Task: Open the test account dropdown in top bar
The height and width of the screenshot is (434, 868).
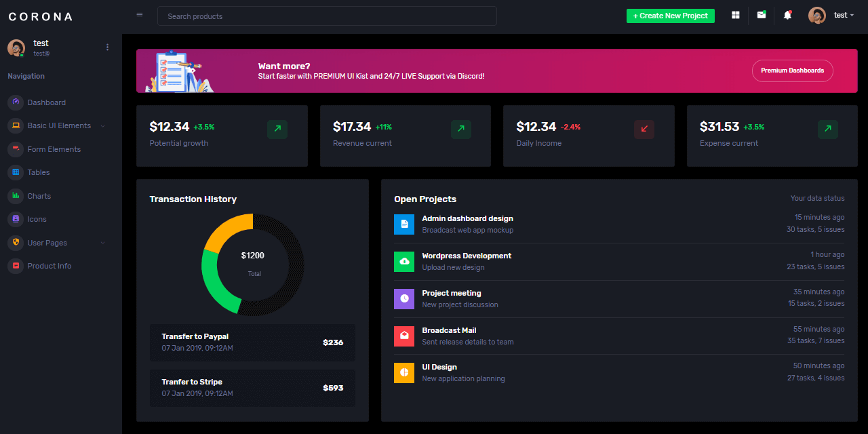Action: (x=843, y=14)
